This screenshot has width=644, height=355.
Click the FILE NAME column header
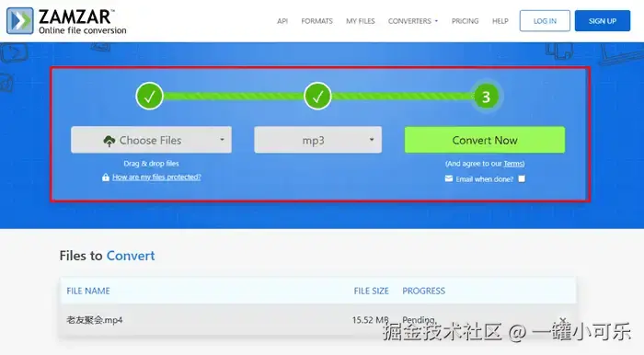88,291
